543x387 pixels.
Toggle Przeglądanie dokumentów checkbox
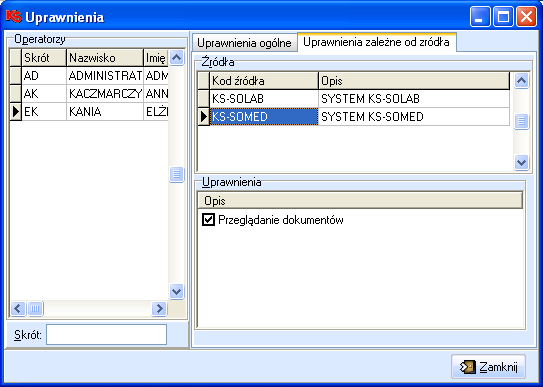pyautogui.click(x=208, y=219)
